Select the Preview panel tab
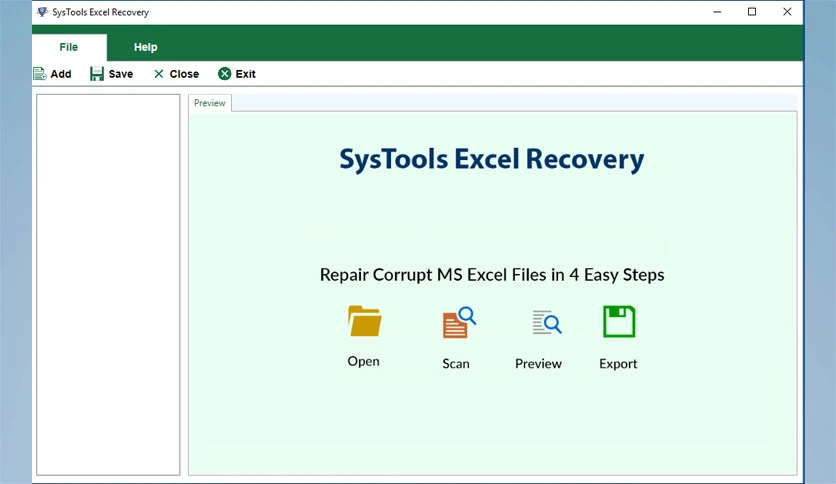Viewport: 836px width, 484px height. (210, 103)
